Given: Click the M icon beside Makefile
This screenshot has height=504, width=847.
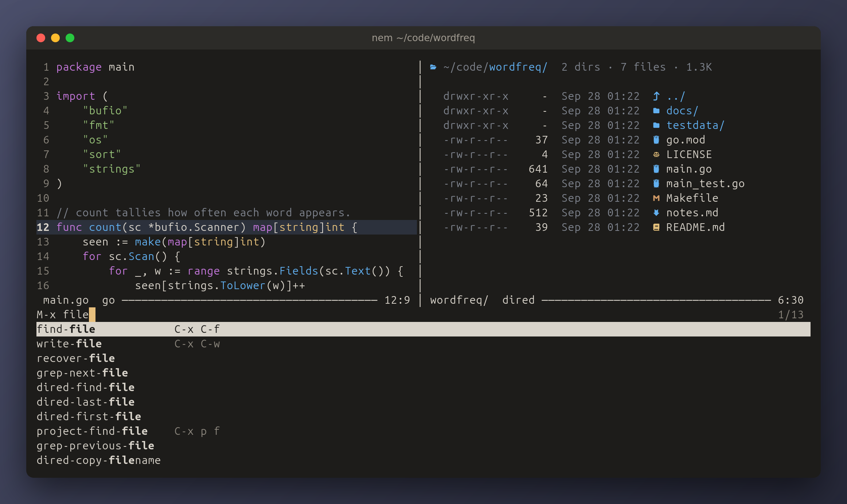Looking at the screenshot, I should 656,198.
